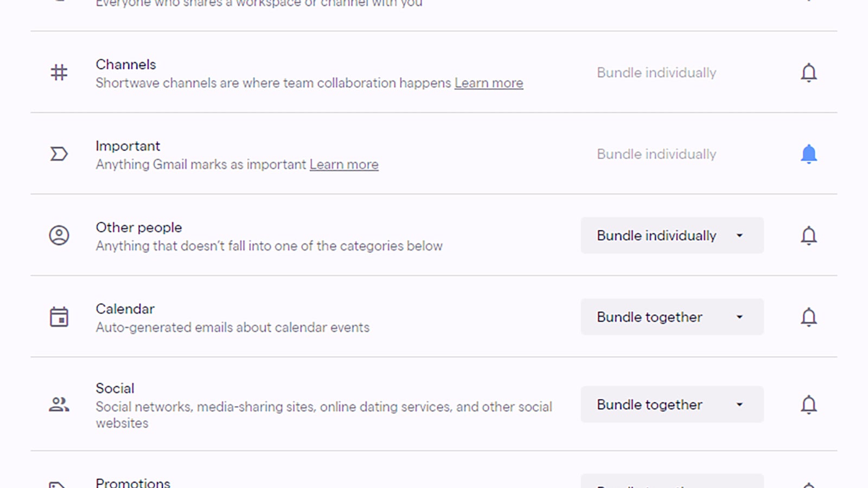This screenshot has width=868, height=488.
Task: Switch to the Important category row
Action: coord(217,154)
